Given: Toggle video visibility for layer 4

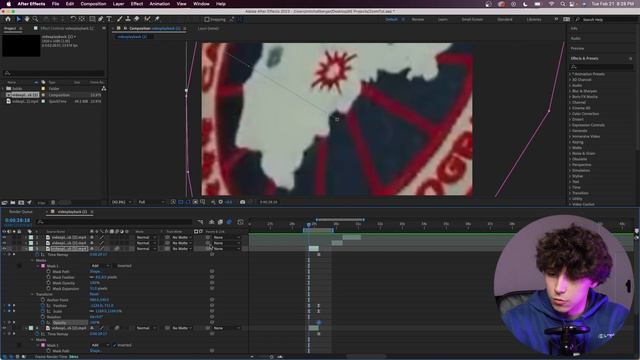Looking at the screenshot, I should 4,328.
